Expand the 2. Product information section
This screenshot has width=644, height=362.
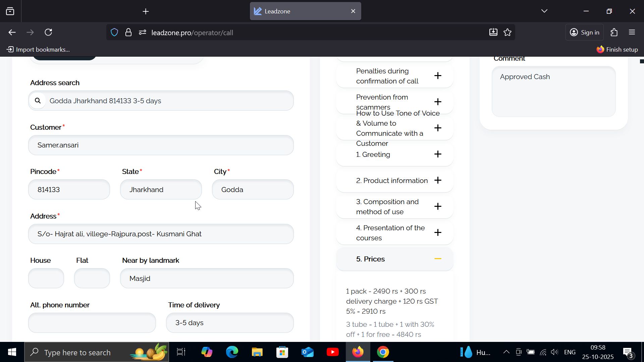(x=438, y=180)
